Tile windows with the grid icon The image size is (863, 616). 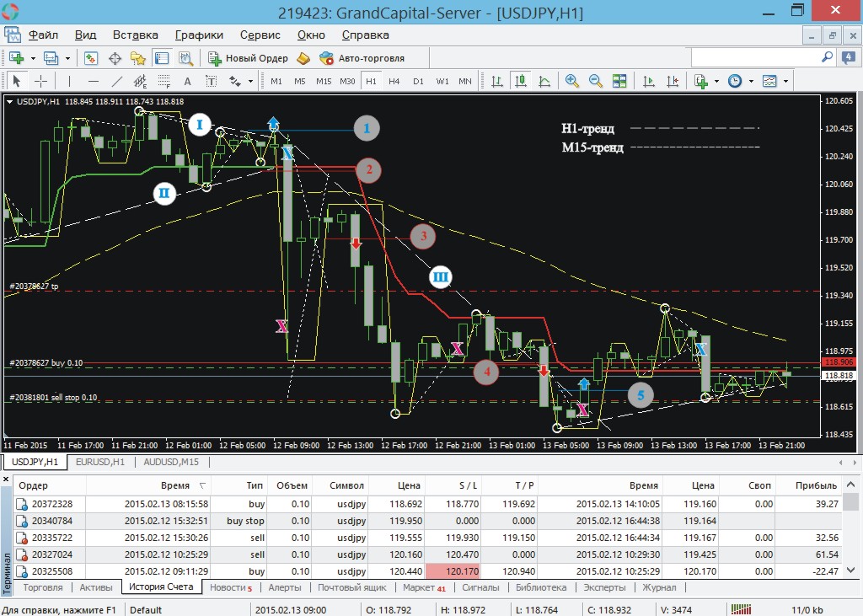click(x=619, y=82)
